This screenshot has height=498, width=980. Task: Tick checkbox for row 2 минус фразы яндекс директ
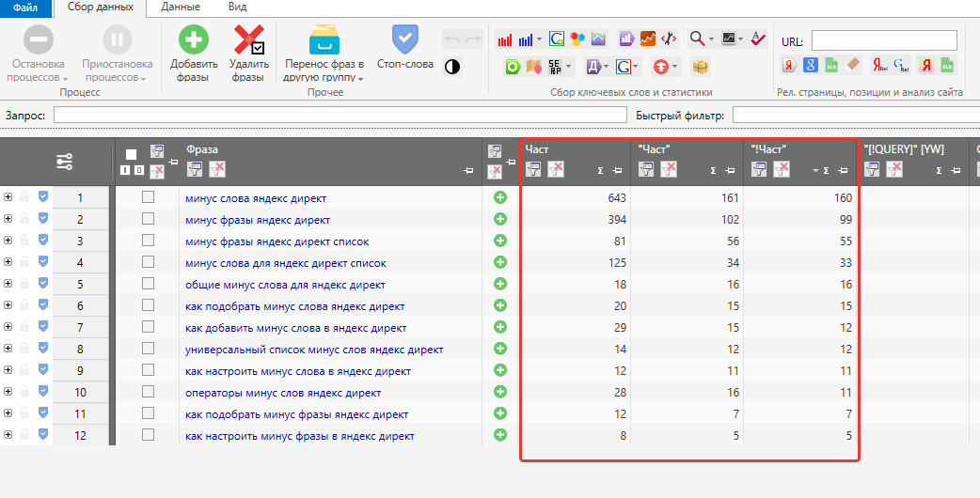(x=148, y=219)
